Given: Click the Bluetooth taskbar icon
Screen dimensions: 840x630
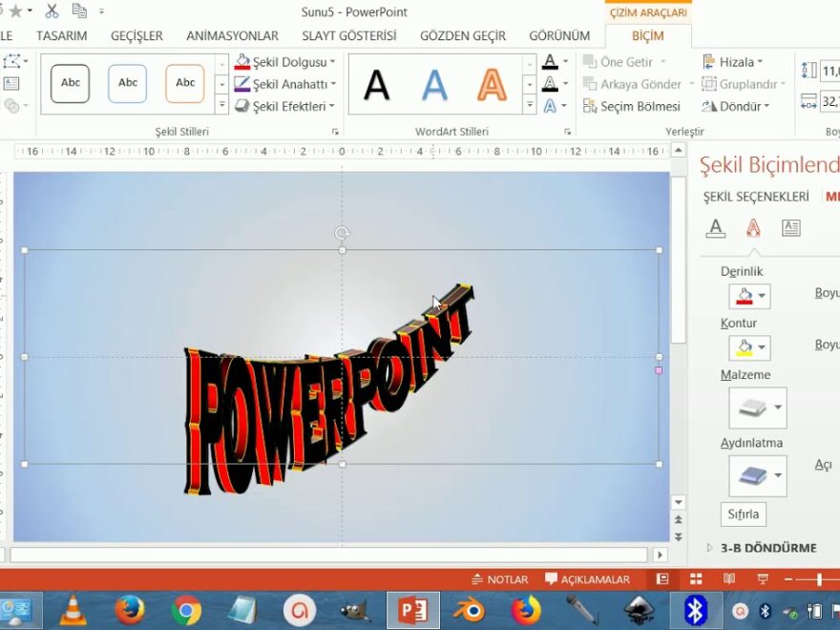Looking at the screenshot, I should [695, 610].
